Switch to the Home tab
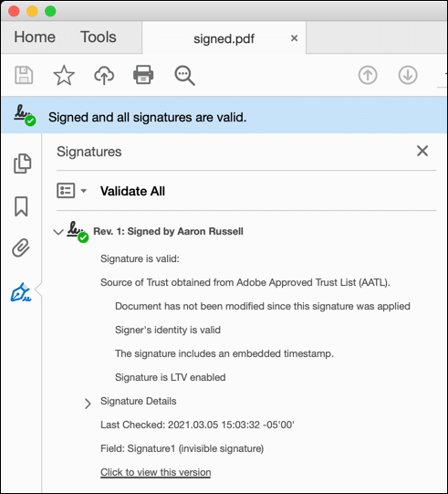The height and width of the screenshot is (494, 448). pyautogui.click(x=35, y=37)
